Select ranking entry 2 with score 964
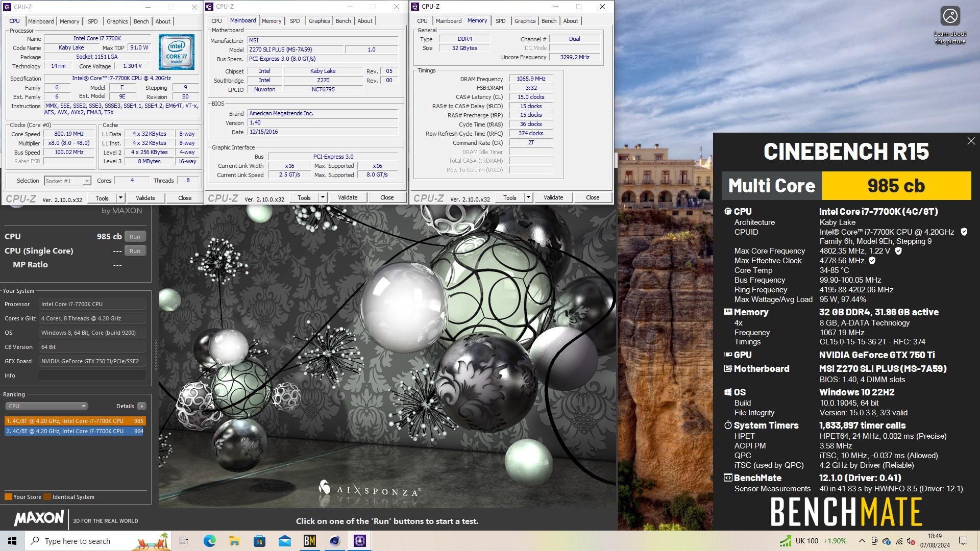Screen dimensions: 980x551 pos(76,431)
